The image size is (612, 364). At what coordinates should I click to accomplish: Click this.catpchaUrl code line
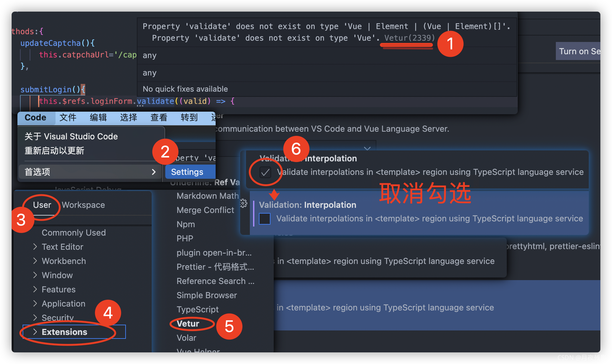(x=88, y=55)
